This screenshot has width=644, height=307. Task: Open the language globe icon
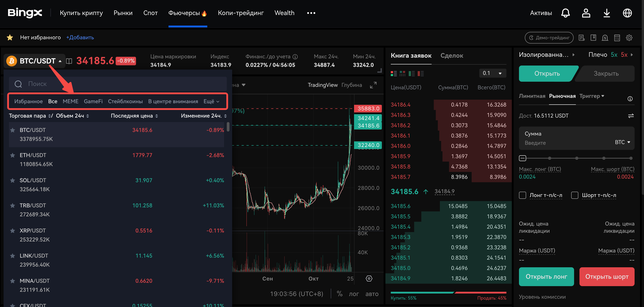pyautogui.click(x=627, y=13)
